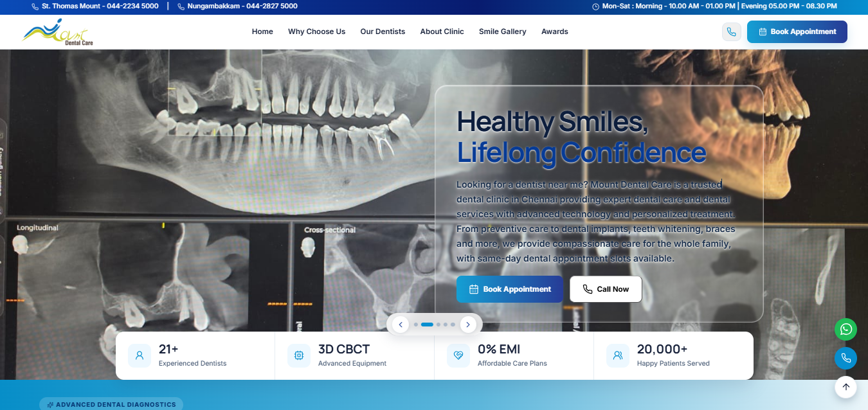Open the Home menu item
868x410 pixels.
coord(262,31)
